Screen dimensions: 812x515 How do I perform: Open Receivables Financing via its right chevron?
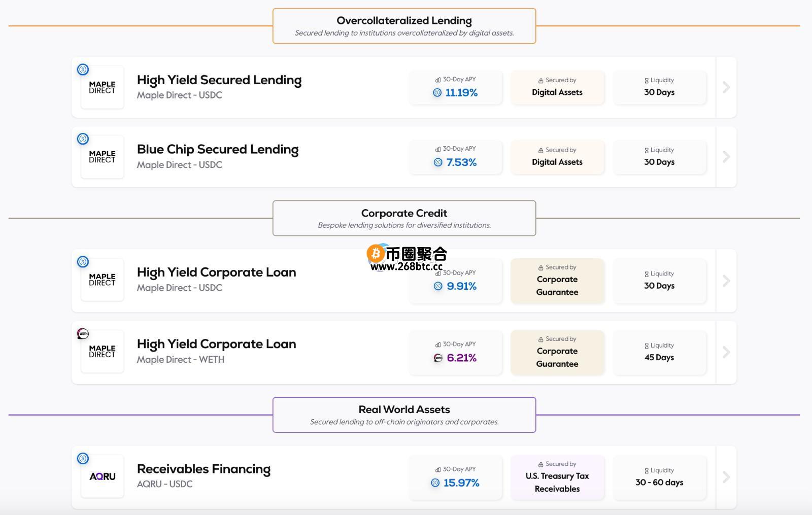point(726,477)
